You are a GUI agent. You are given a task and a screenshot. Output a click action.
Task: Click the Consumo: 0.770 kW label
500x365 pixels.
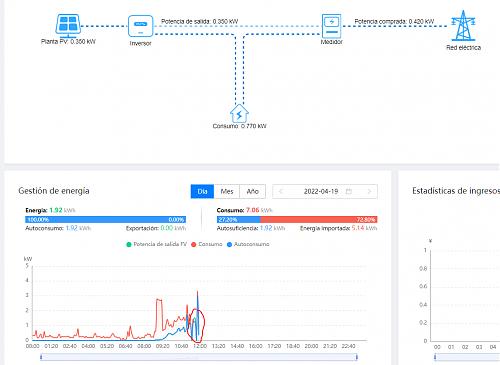pos(239,126)
